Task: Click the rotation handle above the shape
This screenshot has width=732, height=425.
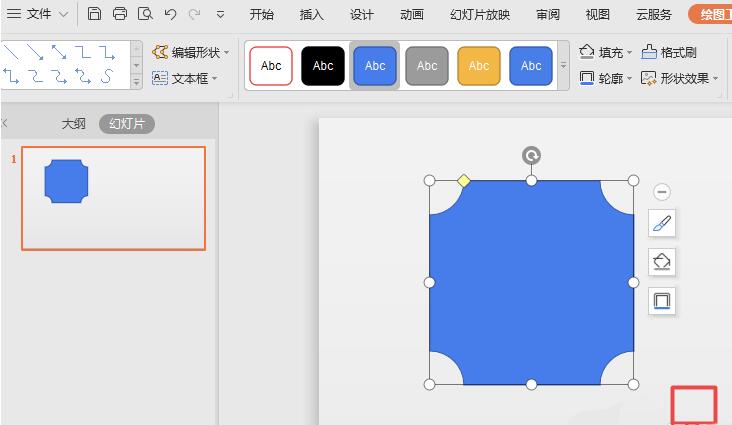Action: click(x=531, y=155)
